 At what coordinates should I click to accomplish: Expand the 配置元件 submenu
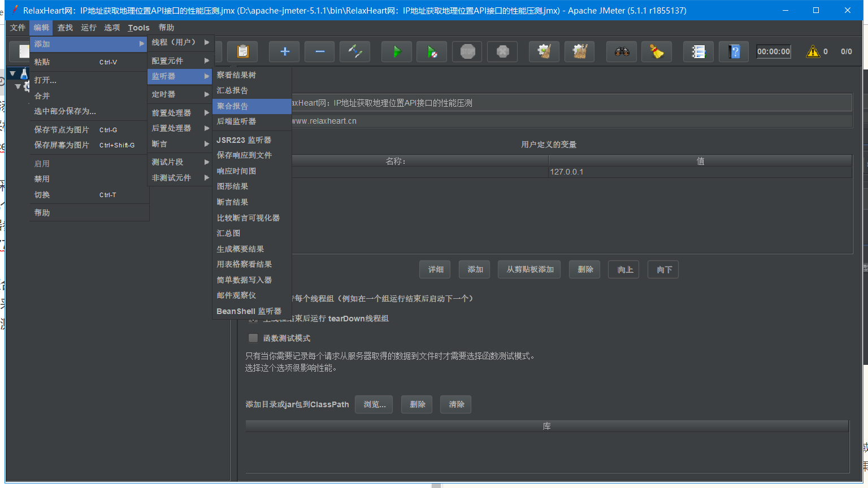point(180,60)
